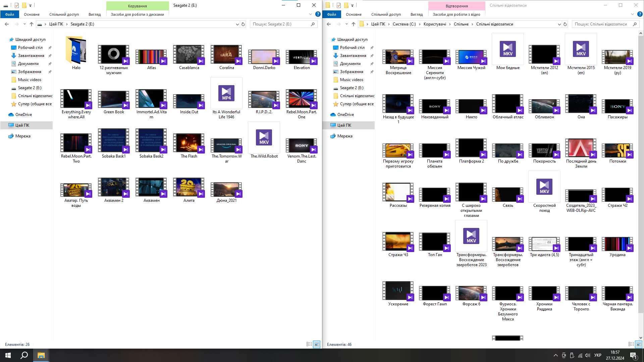Open address history dropdown in right window
The width and height of the screenshot is (644, 362).
(559, 24)
